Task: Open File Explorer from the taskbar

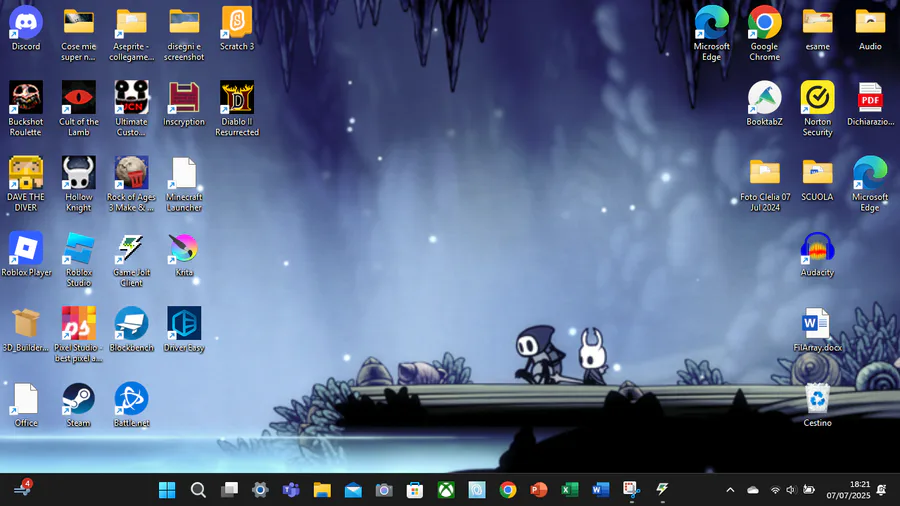Action: coord(322,490)
